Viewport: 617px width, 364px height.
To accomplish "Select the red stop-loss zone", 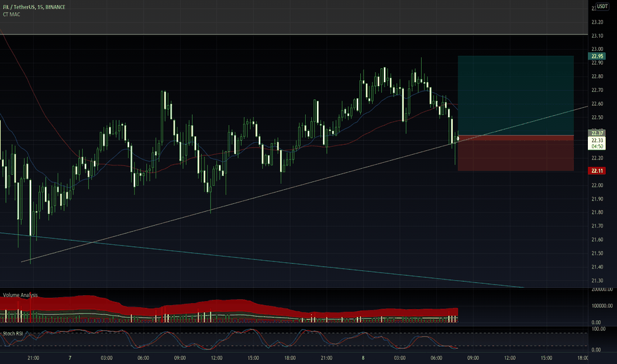I will pos(516,153).
